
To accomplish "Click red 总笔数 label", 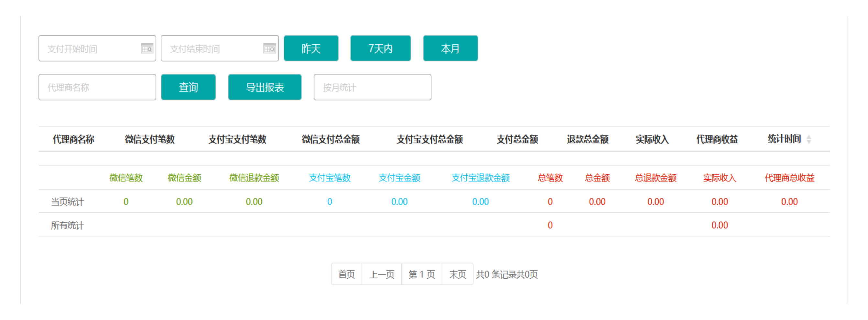I will click(x=550, y=177).
